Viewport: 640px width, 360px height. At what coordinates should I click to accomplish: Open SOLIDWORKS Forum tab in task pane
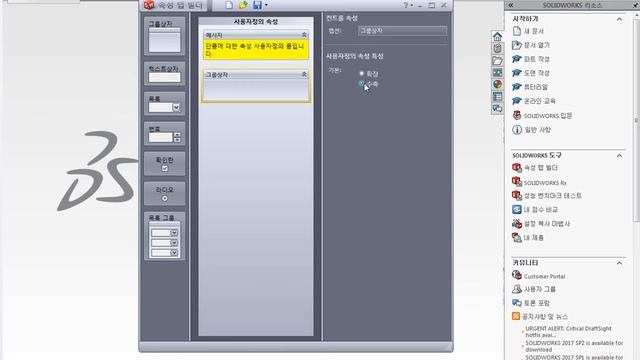coord(497,109)
